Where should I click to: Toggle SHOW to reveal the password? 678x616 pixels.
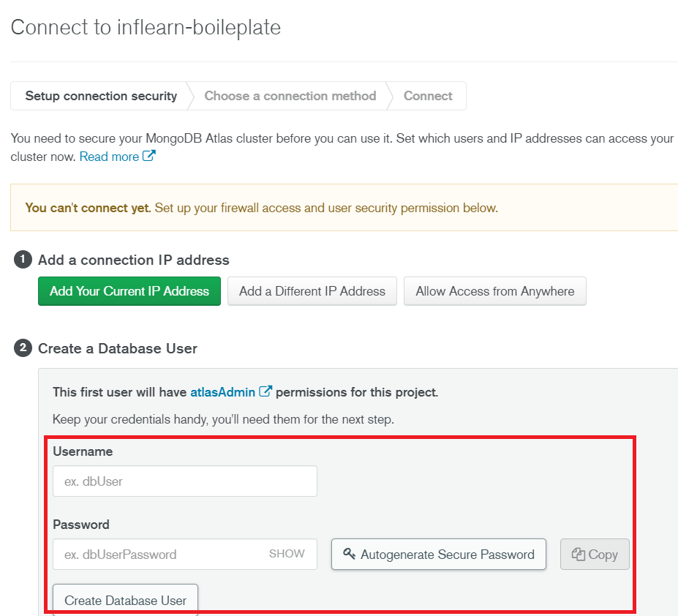(287, 554)
